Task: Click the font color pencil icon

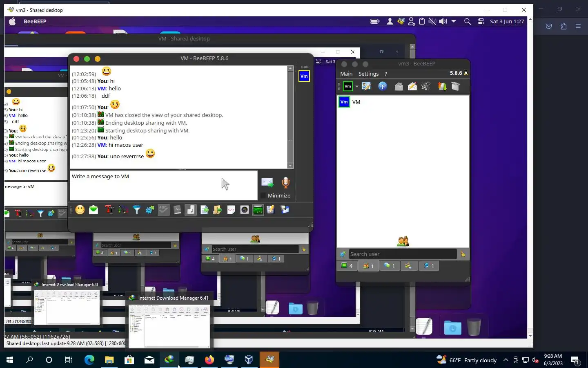Action: point(123,210)
